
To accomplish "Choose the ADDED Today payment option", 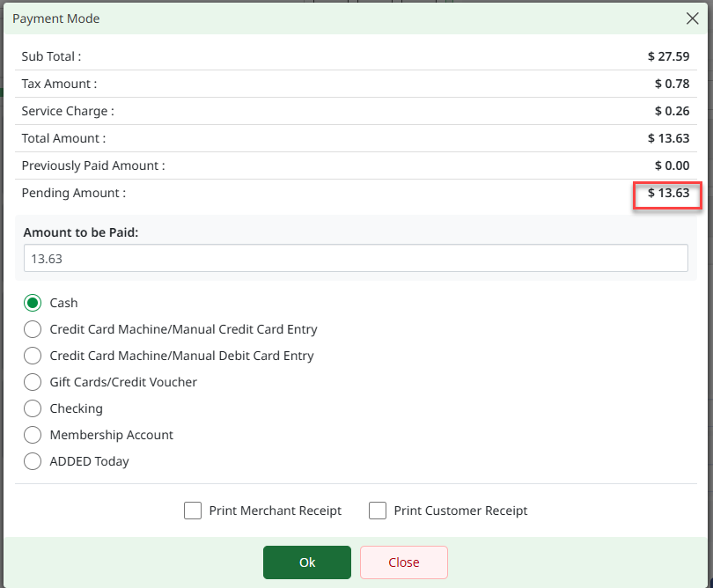I will 33,461.
